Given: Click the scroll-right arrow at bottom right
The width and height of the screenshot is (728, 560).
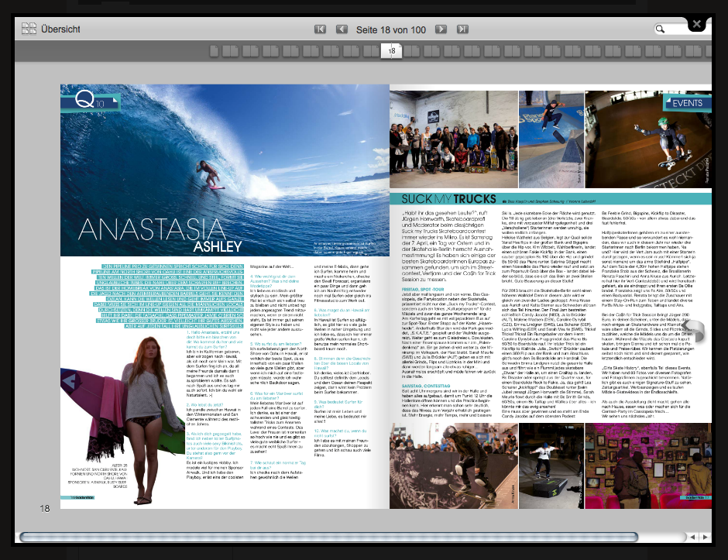Looking at the screenshot, I should coord(705,538).
